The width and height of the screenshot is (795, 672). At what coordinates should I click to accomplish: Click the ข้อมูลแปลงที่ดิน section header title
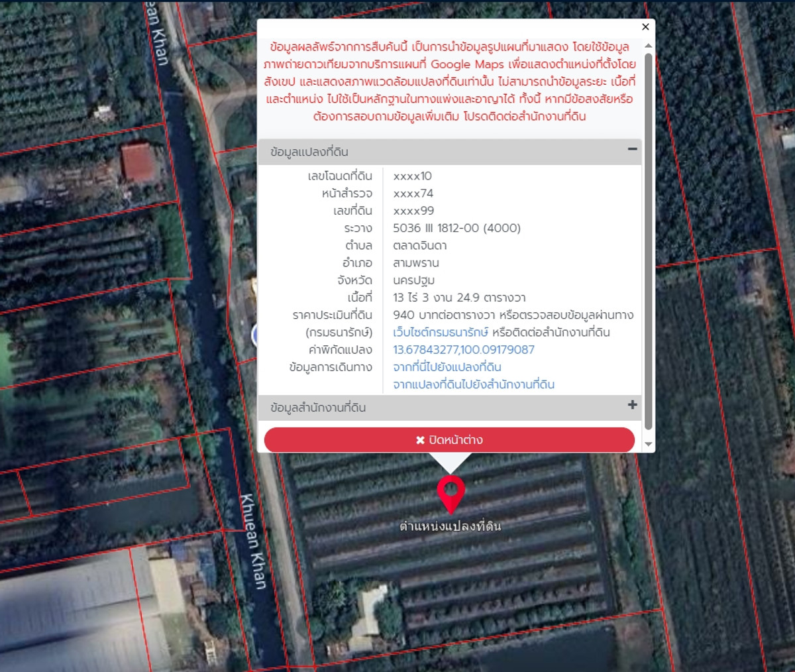click(x=309, y=152)
